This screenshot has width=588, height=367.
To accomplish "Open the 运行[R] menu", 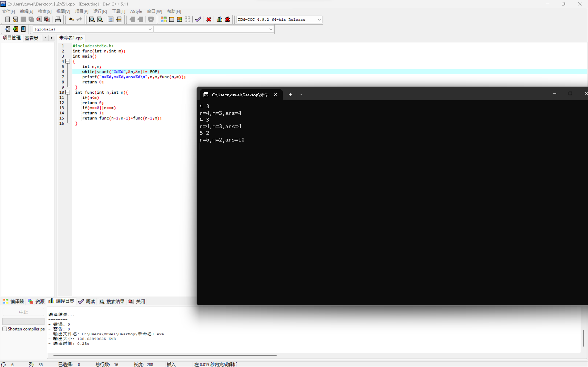I will pyautogui.click(x=100, y=11).
